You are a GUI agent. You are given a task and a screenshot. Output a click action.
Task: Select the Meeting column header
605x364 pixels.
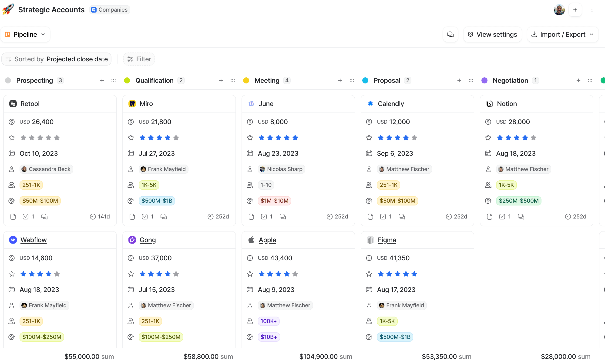[x=267, y=80]
